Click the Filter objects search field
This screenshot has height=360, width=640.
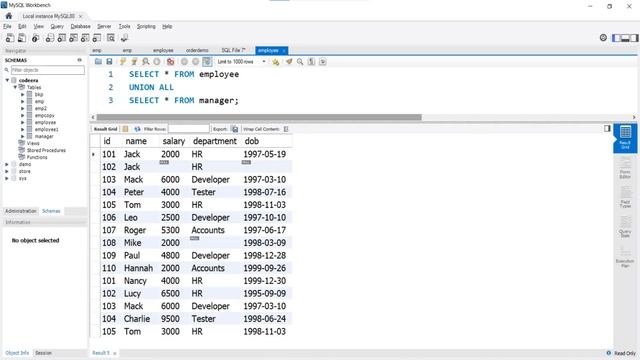point(48,70)
